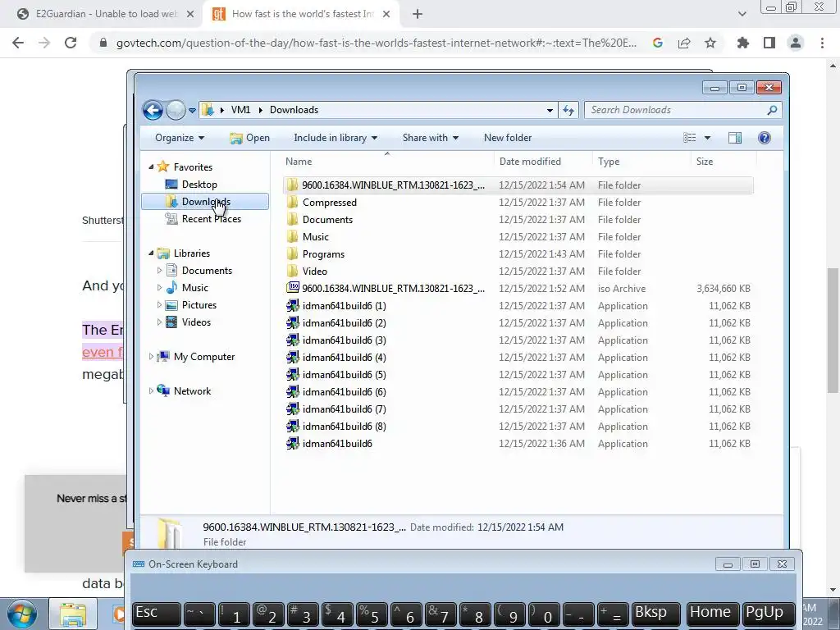
Task: Open the address bar history dropdown
Action: click(x=550, y=111)
